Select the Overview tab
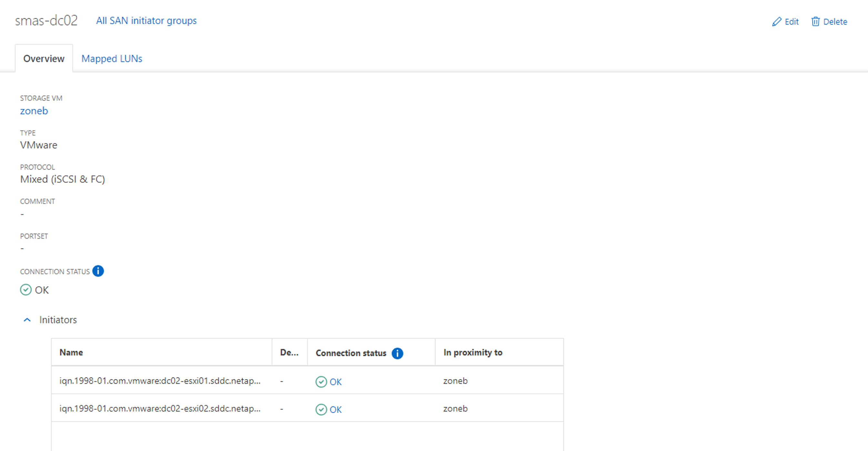The image size is (868, 451). (44, 59)
